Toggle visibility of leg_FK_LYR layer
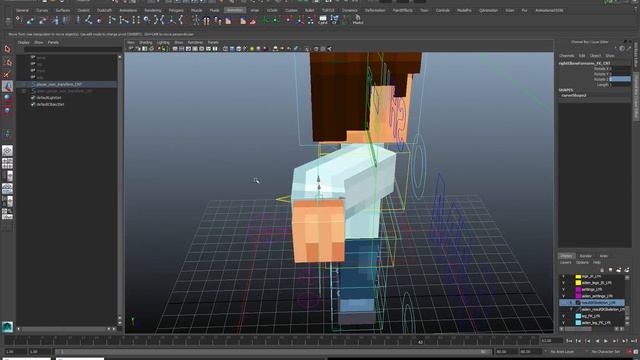This screenshot has height=360, width=640. pyautogui.click(x=564, y=316)
